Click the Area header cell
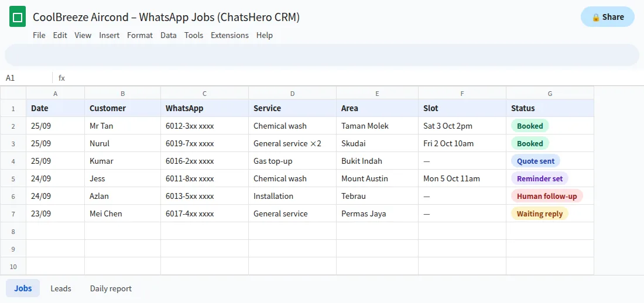644x303 pixels. click(x=378, y=108)
